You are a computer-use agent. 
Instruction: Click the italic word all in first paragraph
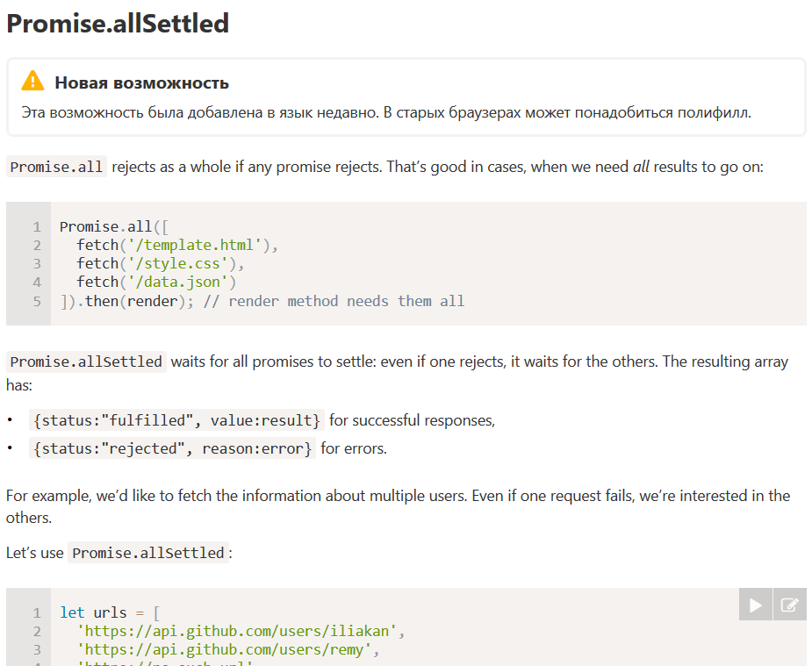click(x=641, y=167)
